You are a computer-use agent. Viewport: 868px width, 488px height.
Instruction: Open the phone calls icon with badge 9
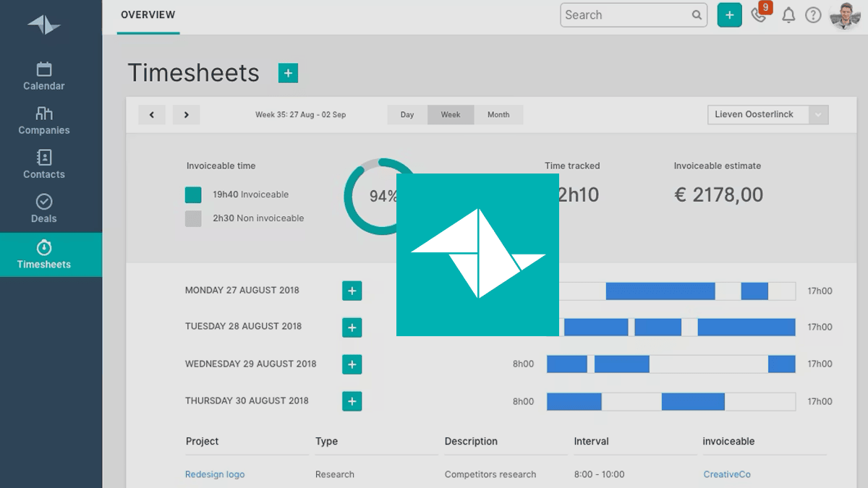point(760,13)
